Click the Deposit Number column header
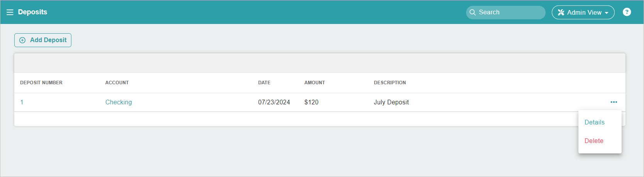This screenshot has width=644, height=177. 41,83
